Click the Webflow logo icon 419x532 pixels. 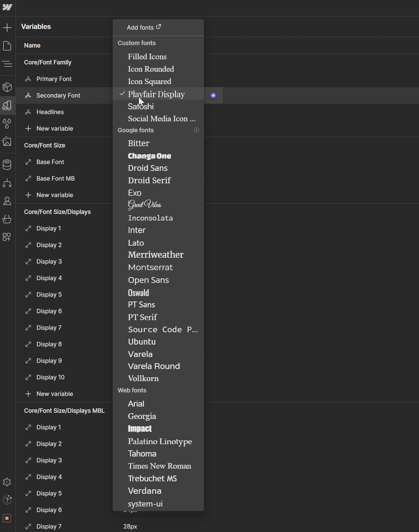point(7,7)
